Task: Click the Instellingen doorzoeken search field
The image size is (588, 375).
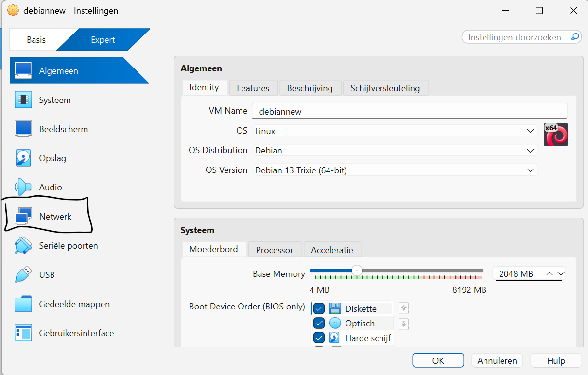Action: coord(521,37)
